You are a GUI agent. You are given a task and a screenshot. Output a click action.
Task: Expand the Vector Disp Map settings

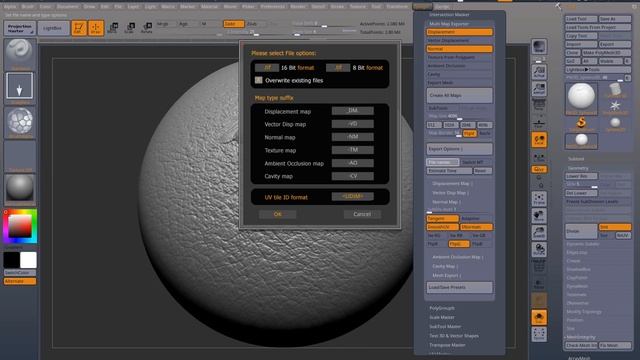[451, 193]
